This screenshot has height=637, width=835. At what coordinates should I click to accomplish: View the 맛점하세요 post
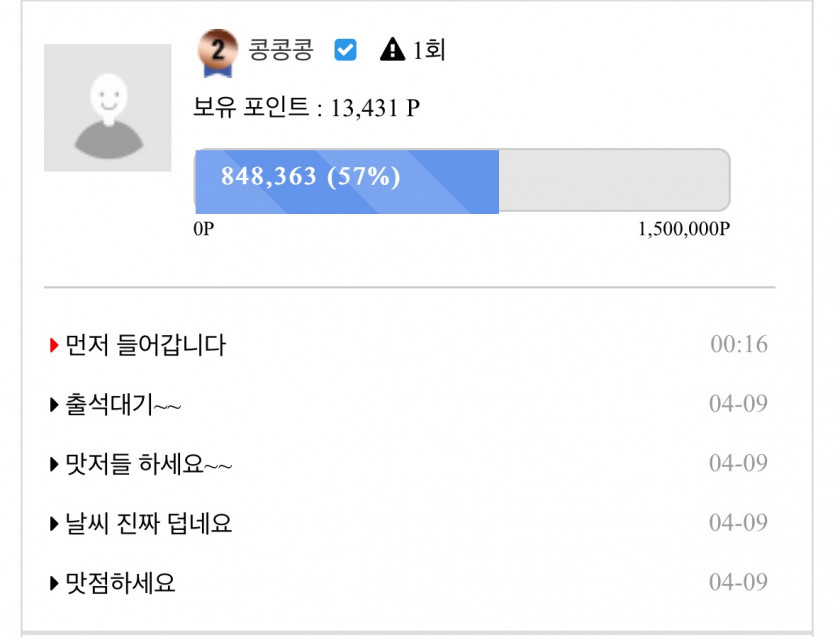(x=120, y=583)
